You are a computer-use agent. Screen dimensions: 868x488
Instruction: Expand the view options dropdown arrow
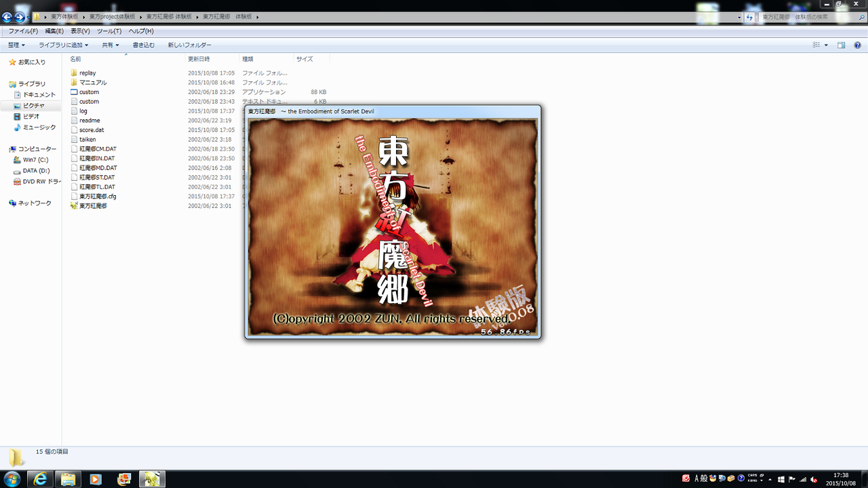coord(826,45)
